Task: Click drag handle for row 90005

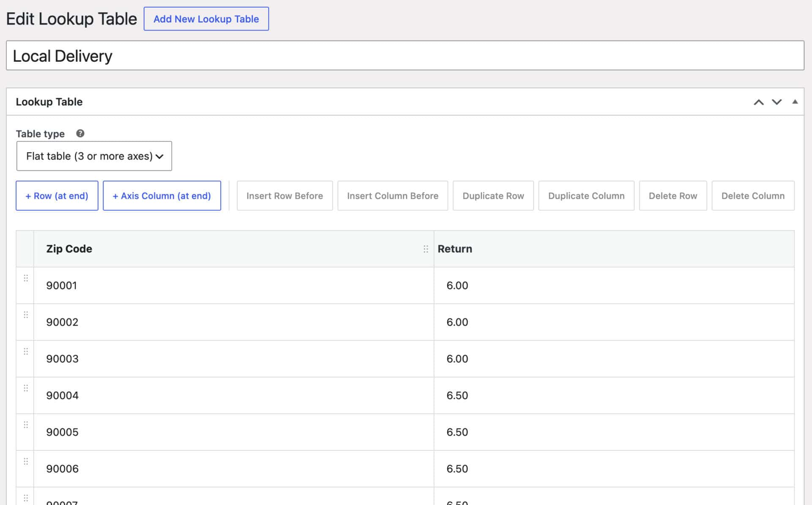Action: tap(26, 425)
